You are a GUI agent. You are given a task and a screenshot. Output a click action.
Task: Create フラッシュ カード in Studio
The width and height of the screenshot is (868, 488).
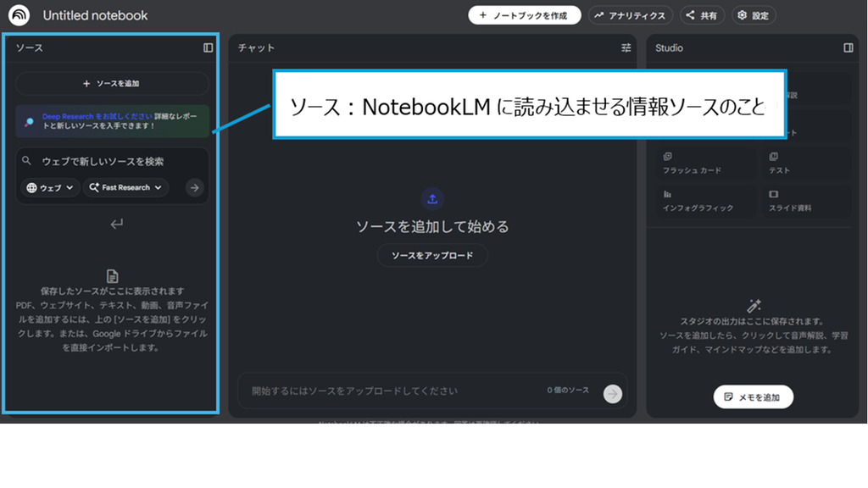(706, 164)
